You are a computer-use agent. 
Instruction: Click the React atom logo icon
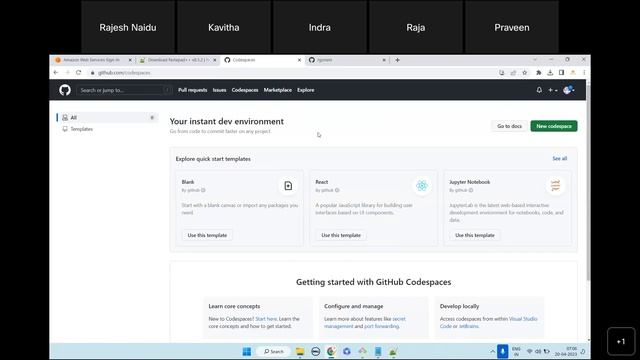point(422,186)
